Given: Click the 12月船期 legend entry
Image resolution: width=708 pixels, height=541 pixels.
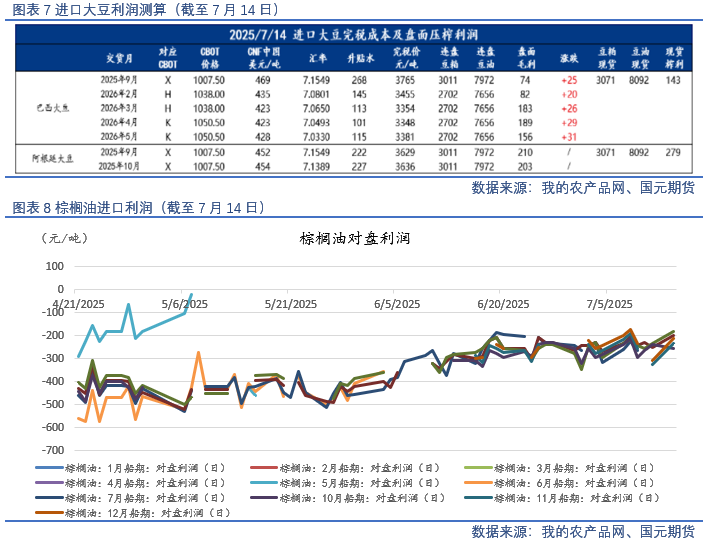Looking at the screenshot, I should point(133,513).
